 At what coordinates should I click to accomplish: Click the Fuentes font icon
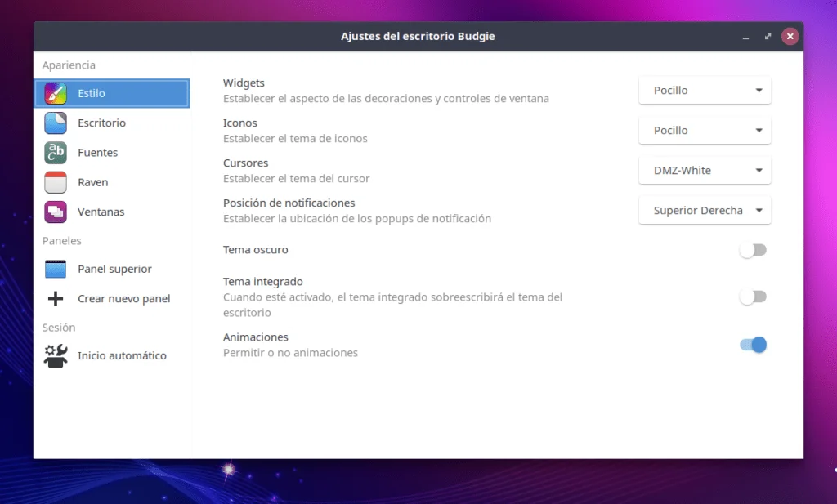tap(56, 153)
